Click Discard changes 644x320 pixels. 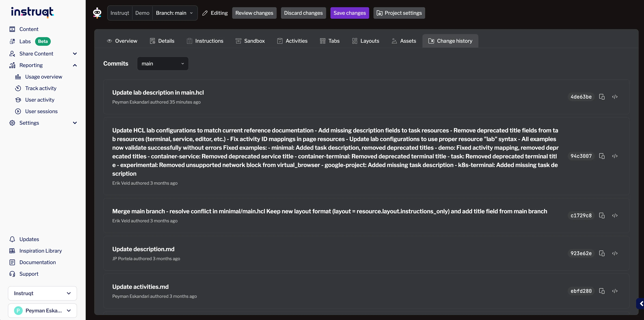click(x=303, y=13)
